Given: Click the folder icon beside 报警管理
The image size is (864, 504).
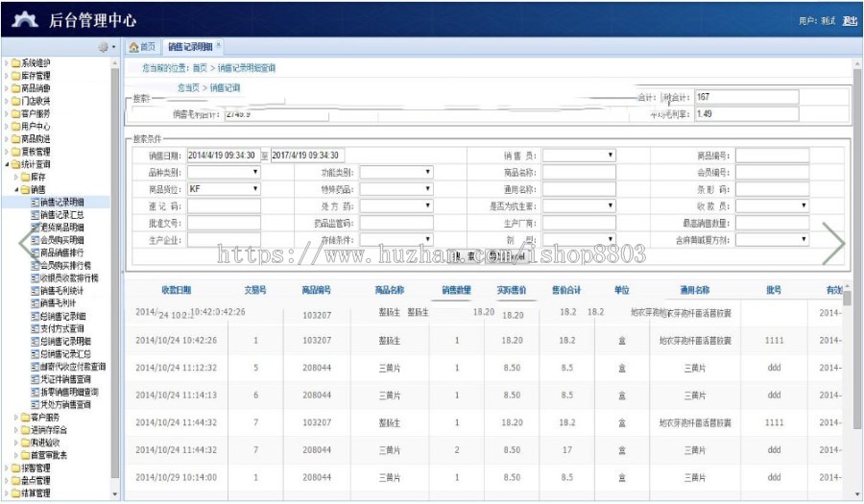Looking at the screenshot, I should point(16,468).
